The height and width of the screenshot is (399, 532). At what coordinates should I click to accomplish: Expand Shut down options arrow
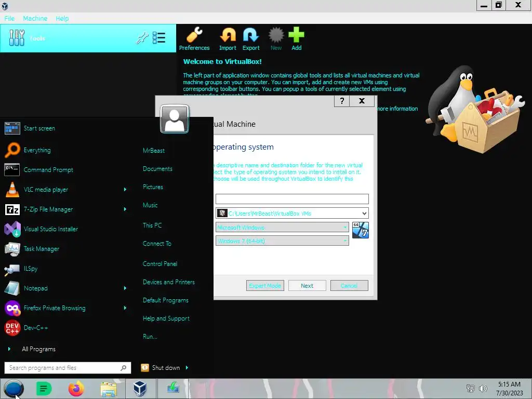(x=187, y=367)
